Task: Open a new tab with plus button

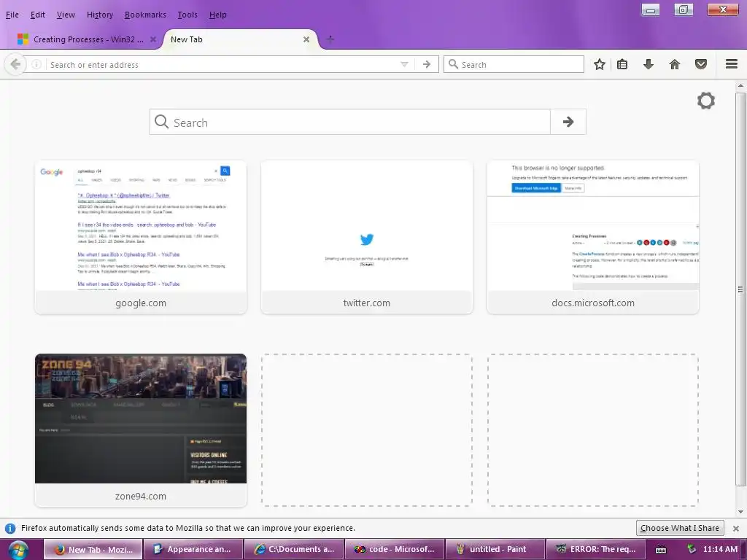Action: coord(330,39)
